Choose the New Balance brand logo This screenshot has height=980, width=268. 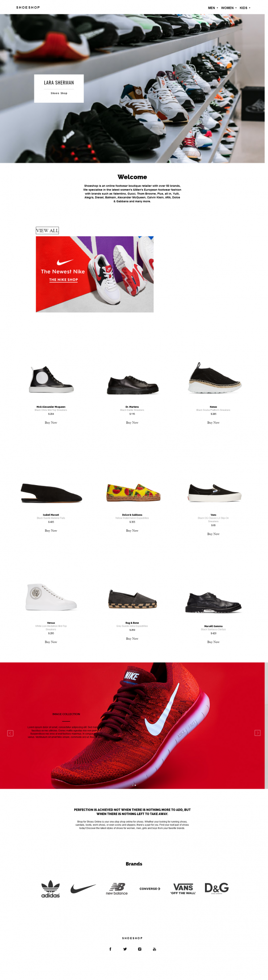pos(117,889)
